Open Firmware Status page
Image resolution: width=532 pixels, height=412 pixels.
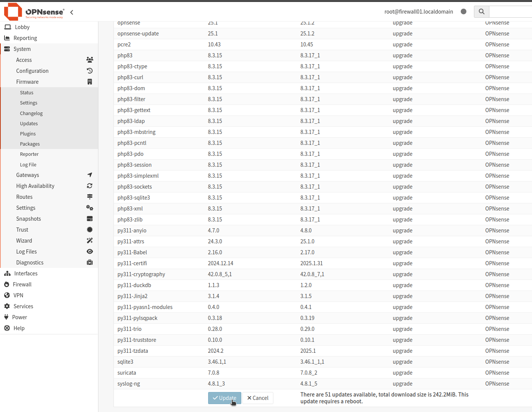pyautogui.click(x=27, y=93)
